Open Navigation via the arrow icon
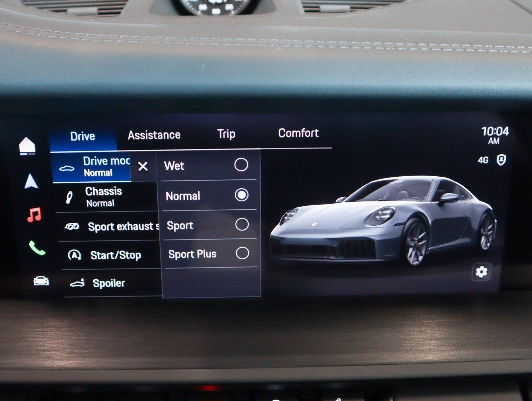 coord(31,182)
